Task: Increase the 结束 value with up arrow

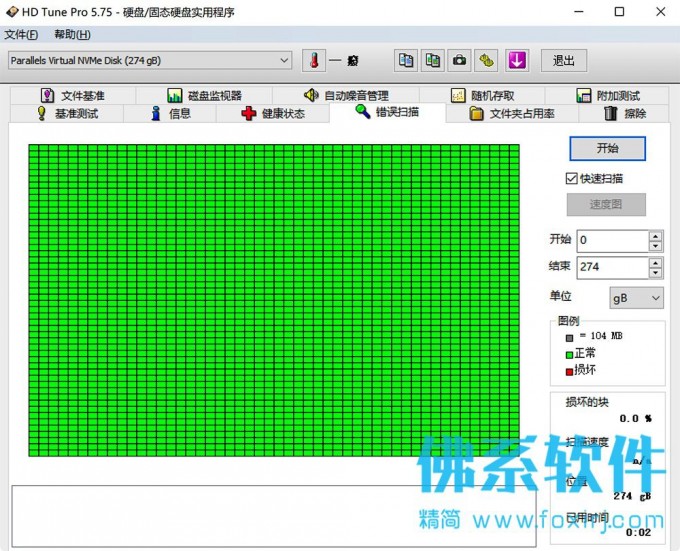Action: click(656, 262)
